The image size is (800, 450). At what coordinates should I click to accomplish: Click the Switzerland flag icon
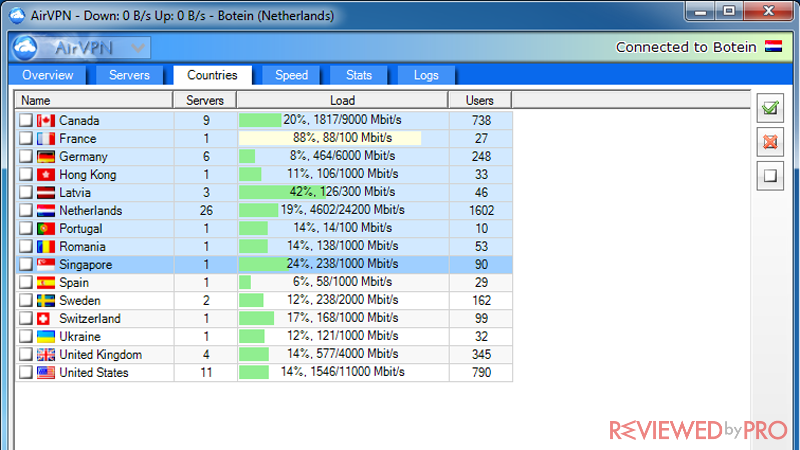(x=44, y=319)
